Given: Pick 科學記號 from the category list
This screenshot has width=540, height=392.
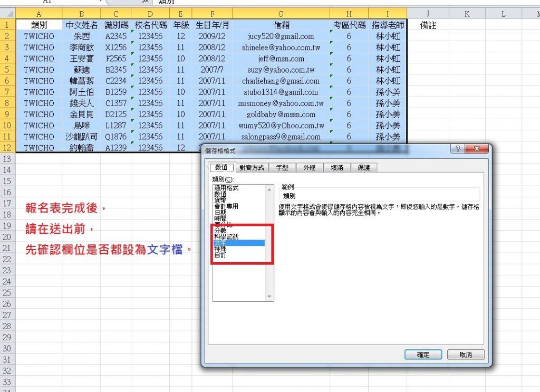Looking at the screenshot, I should click(226, 237).
